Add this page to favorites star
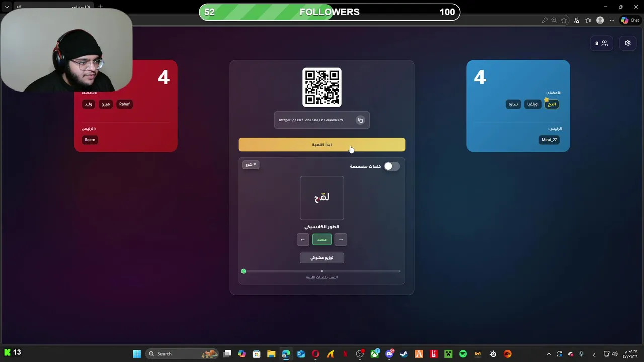644x362 pixels. coord(563,20)
